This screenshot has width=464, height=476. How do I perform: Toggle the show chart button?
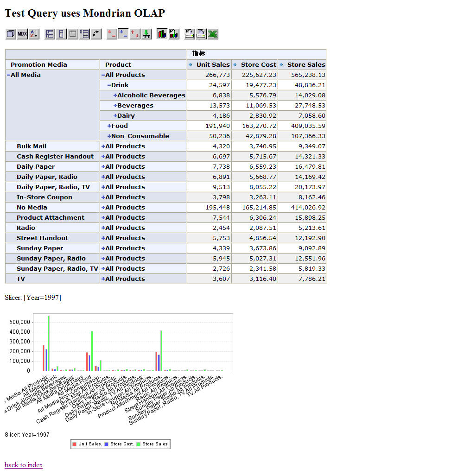(x=162, y=34)
